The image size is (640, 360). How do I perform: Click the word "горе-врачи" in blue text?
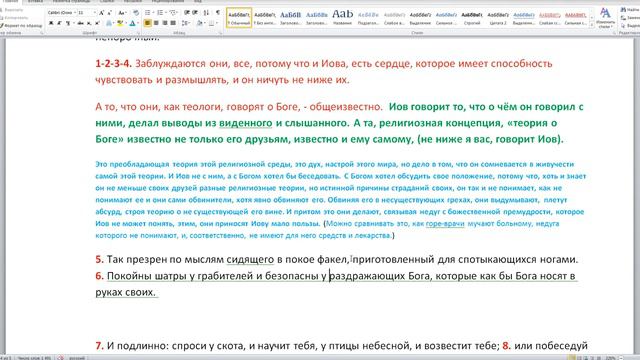coord(445,224)
